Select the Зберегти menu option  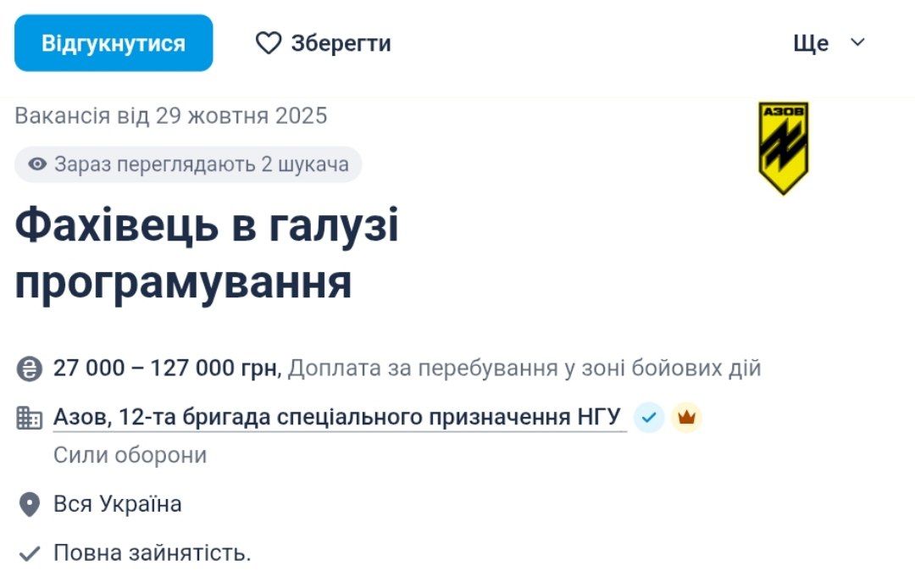pyautogui.click(x=339, y=42)
